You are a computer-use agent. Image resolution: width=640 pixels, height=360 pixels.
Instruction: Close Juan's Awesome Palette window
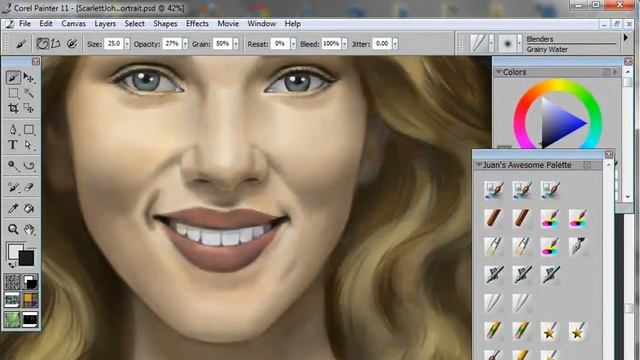609,154
